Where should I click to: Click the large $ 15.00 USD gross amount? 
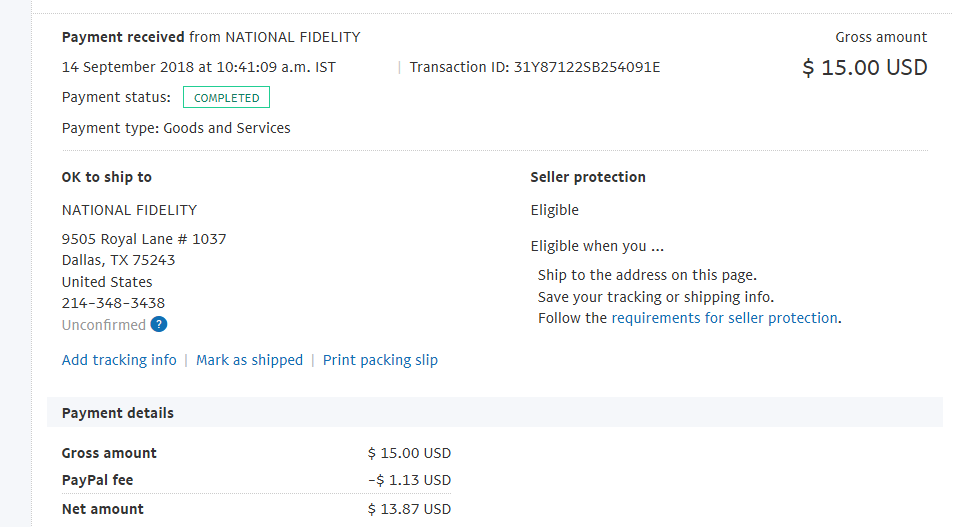click(x=864, y=67)
